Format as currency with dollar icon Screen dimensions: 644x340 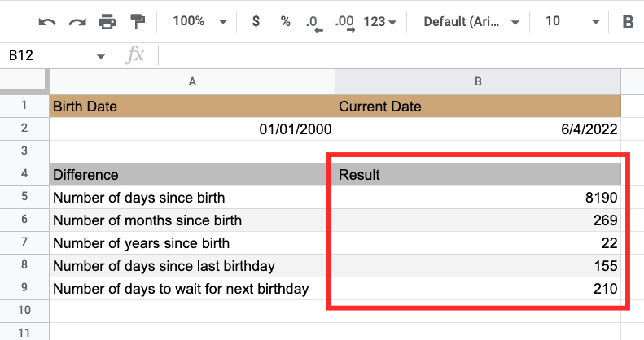tap(256, 22)
